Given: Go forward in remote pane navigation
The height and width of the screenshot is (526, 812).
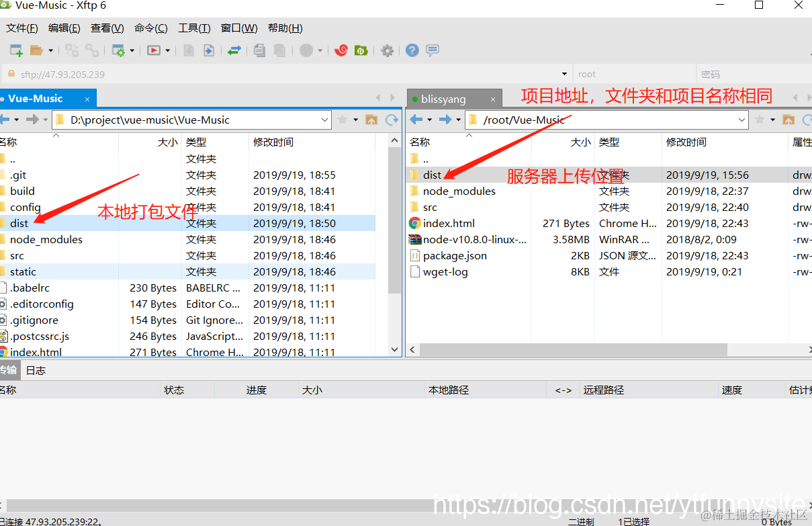Looking at the screenshot, I should point(445,120).
